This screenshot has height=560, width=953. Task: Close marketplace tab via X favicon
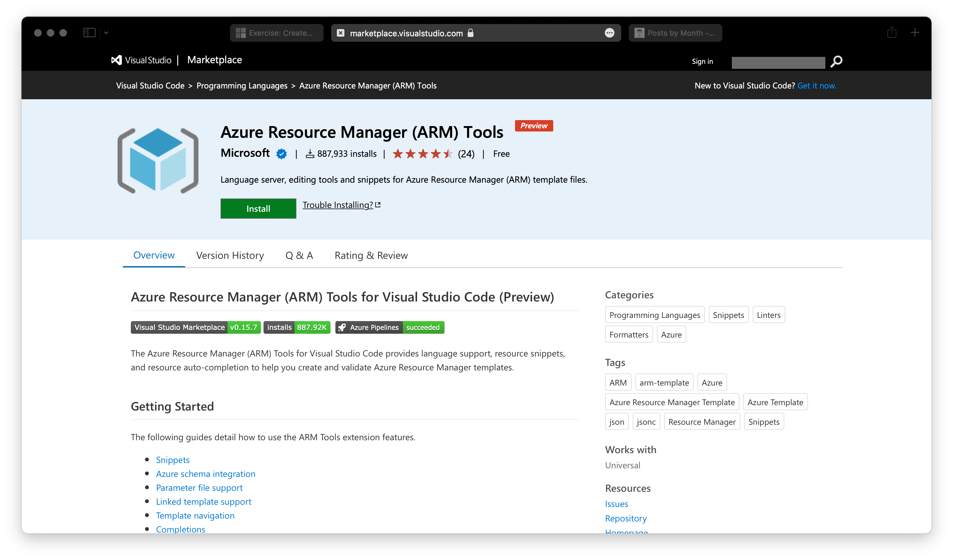[340, 33]
